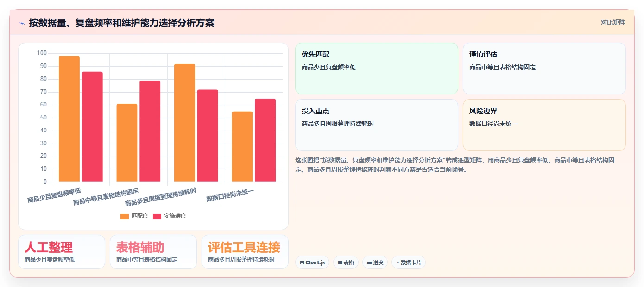644x287 pixels.
Task: Click the orange 匹配度 bar for 商品少且复盘频率低
Action: (69, 119)
